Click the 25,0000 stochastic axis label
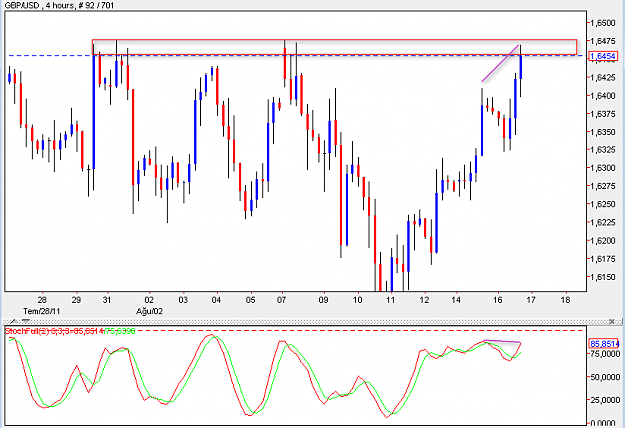The height and width of the screenshot is (428, 625). 606,400
